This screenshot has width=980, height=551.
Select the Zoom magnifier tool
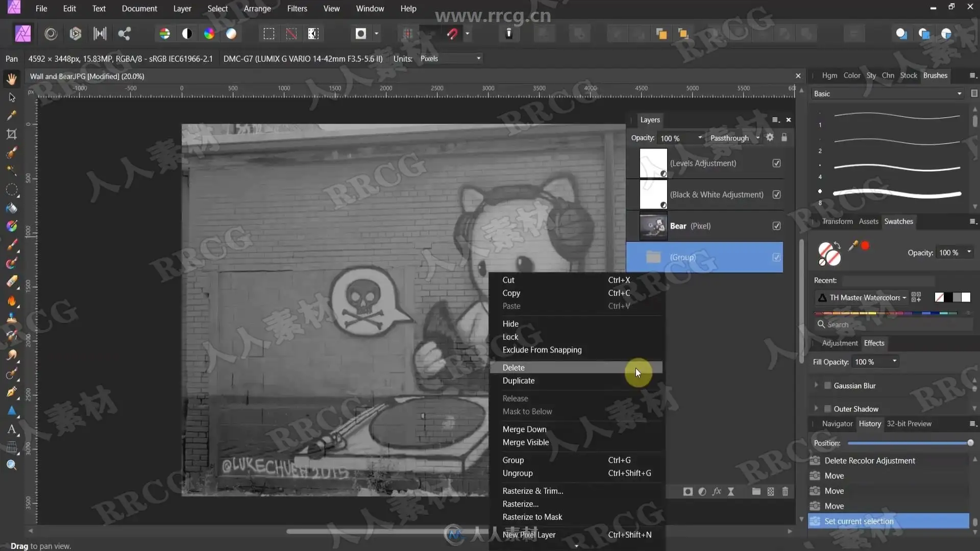(11, 465)
